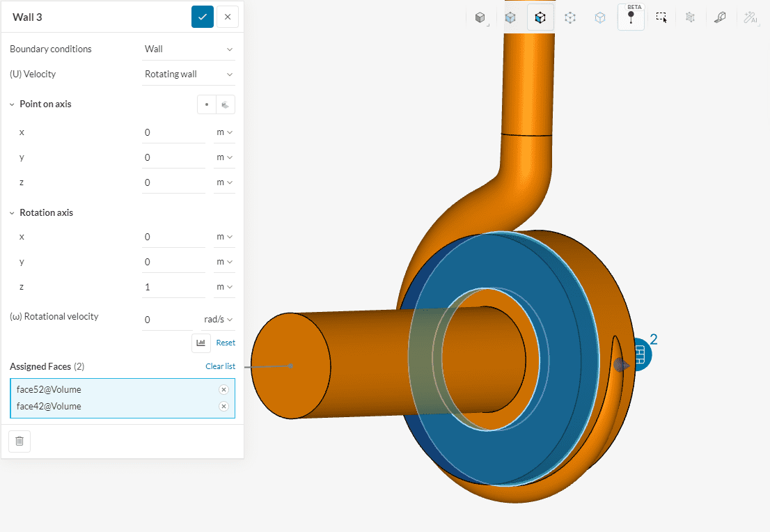Screen dimensions: 770x532
Task: Open the view cube orientation menu
Action: pos(480,17)
